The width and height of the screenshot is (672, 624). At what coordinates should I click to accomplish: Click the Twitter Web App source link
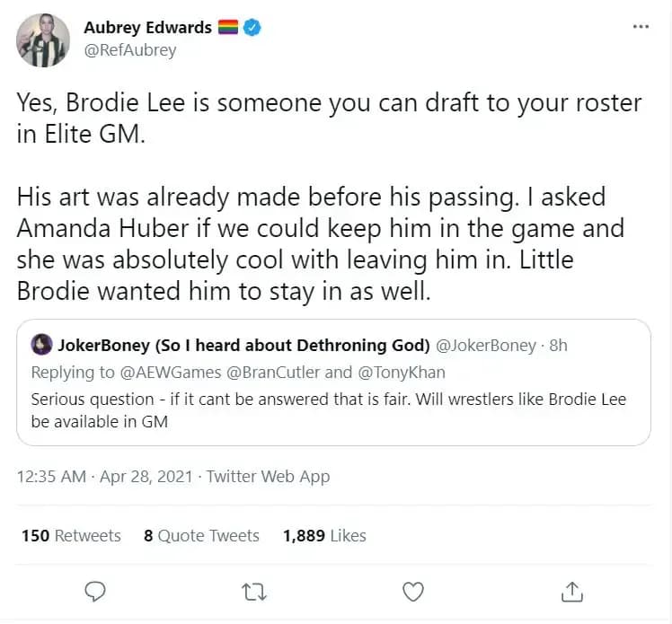click(269, 477)
